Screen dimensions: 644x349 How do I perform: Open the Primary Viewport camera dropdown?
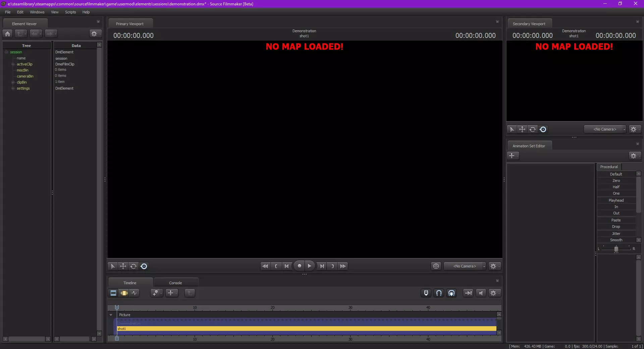coord(465,266)
